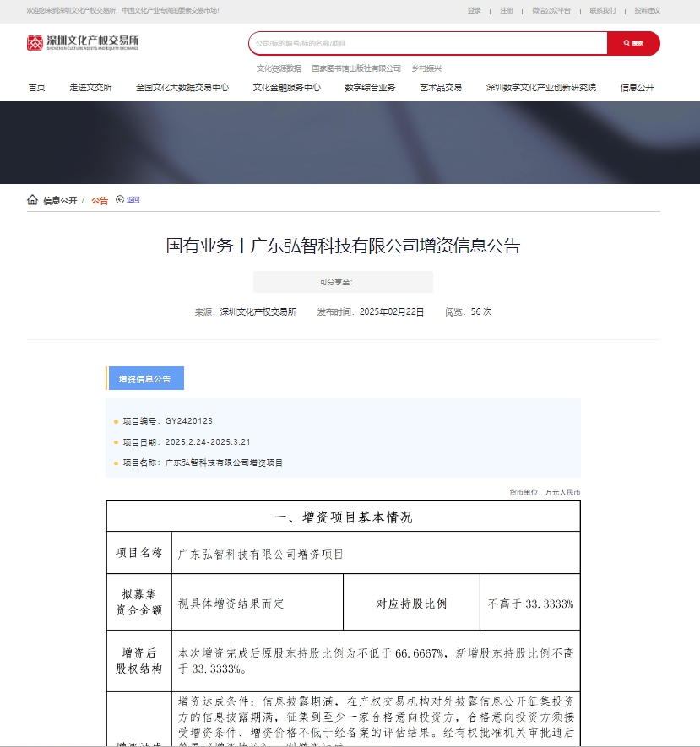Click the Shenzhen Culture Exchange logo

click(x=82, y=43)
